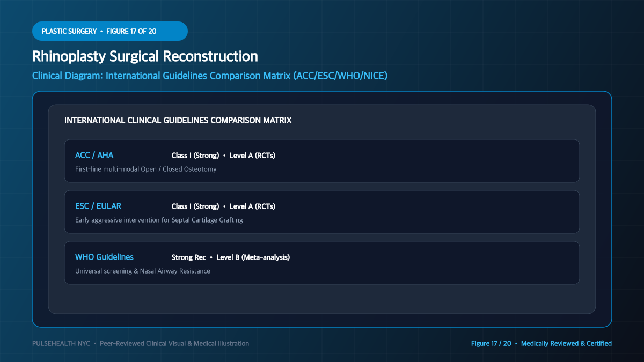The width and height of the screenshot is (644, 362).
Task: Select the "WHO Guidelines" label
Action: click(x=104, y=257)
